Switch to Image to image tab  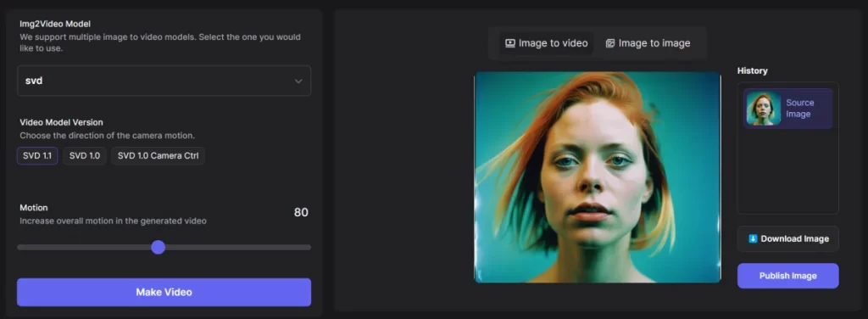tap(648, 43)
